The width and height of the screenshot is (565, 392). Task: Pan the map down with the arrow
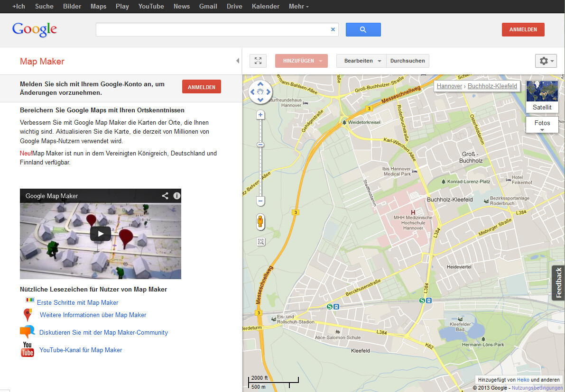point(260,100)
